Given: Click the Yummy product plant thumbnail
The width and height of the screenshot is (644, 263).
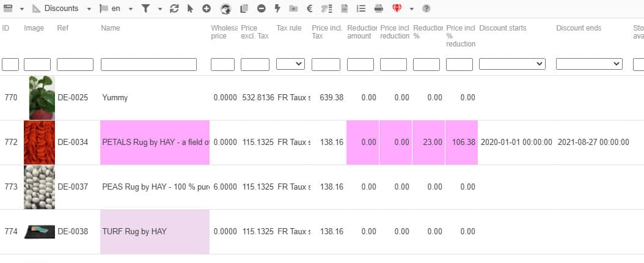Looking at the screenshot, I should pyautogui.click(x=42, y=97).
